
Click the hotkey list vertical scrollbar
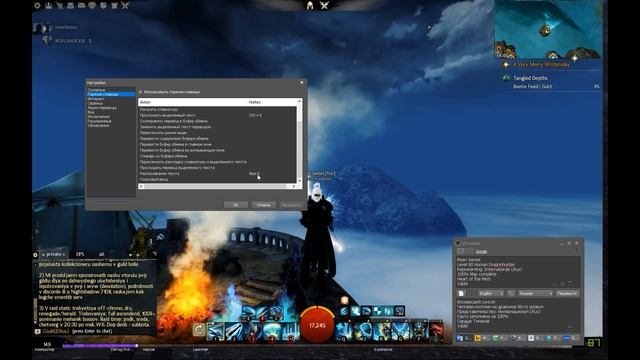[x=300, y=141]
